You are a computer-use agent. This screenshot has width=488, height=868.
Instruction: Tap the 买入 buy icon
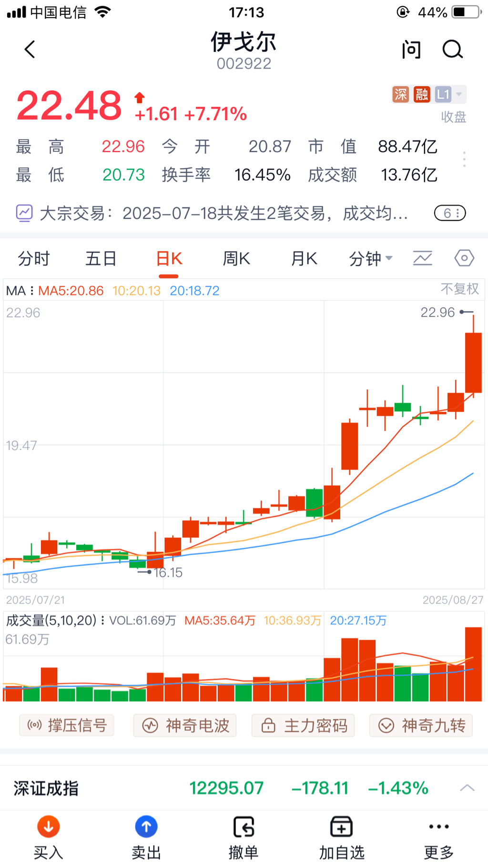(x=48, y=827)
